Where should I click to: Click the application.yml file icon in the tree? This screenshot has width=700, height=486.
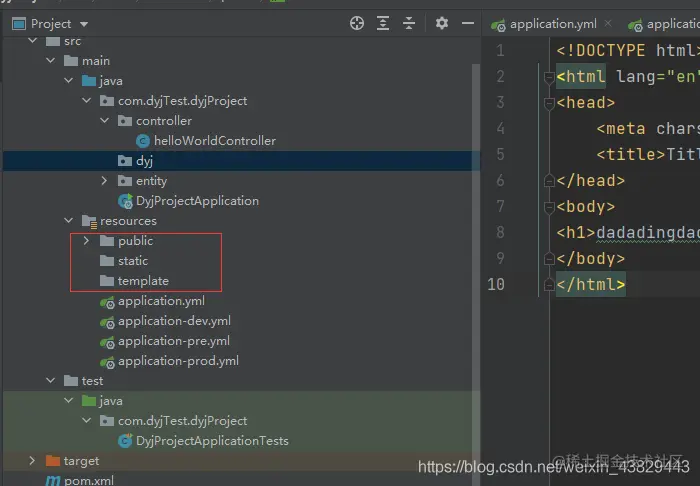pos(107,302)
